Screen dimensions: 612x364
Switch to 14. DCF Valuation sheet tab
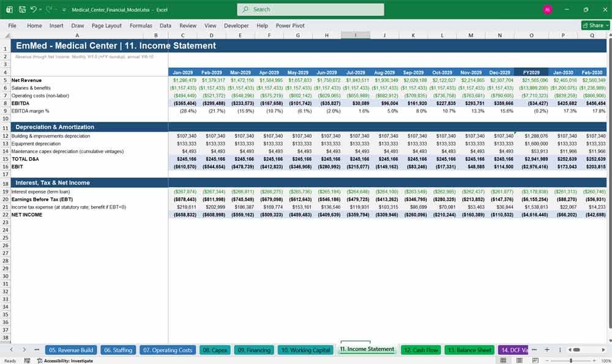click(x=513, y=350)
